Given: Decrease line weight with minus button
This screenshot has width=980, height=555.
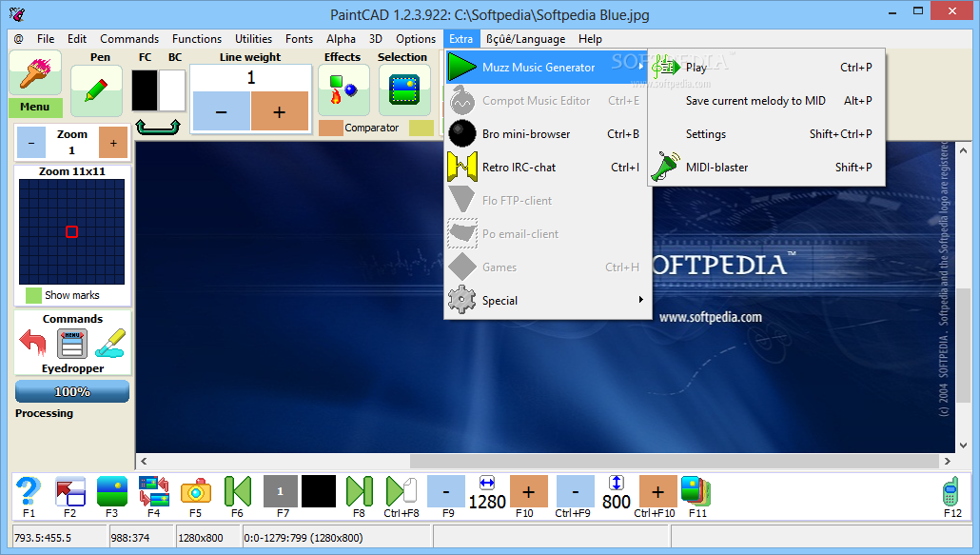Looking at the screenshot, I should 222,111.
